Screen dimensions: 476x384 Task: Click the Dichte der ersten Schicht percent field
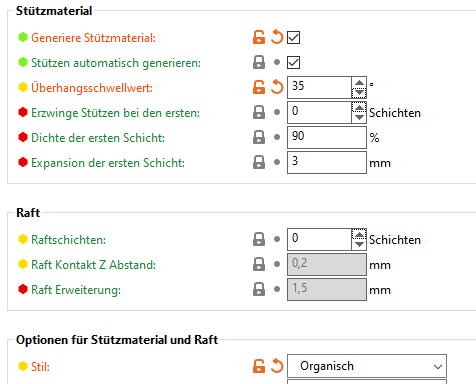pyautogui.click(x=327, y=137)
